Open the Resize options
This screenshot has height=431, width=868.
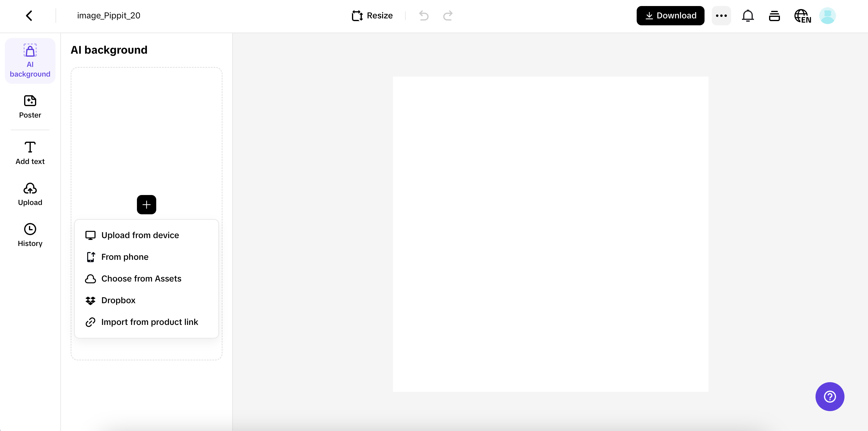click(x=372, y=15)
